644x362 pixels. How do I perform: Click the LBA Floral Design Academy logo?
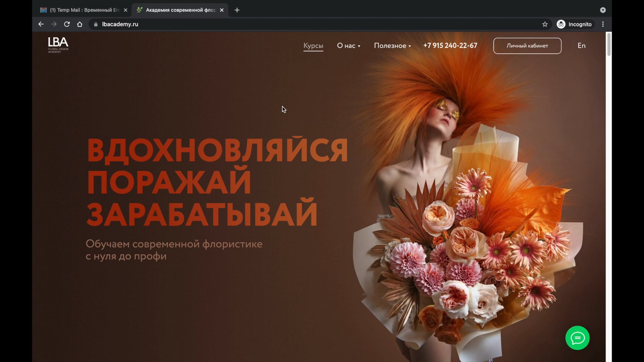pyautogui.click(x=58, y=45)
